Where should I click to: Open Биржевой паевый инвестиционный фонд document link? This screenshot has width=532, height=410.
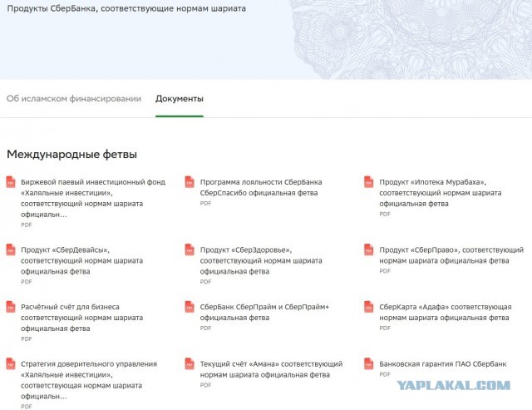(x=93, y=198)
